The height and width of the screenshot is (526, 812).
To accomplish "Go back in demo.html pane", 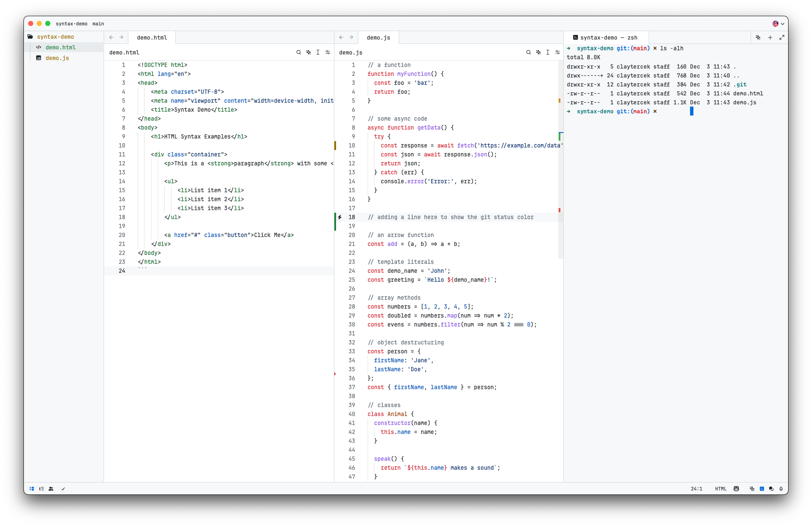I will (111, 38).
